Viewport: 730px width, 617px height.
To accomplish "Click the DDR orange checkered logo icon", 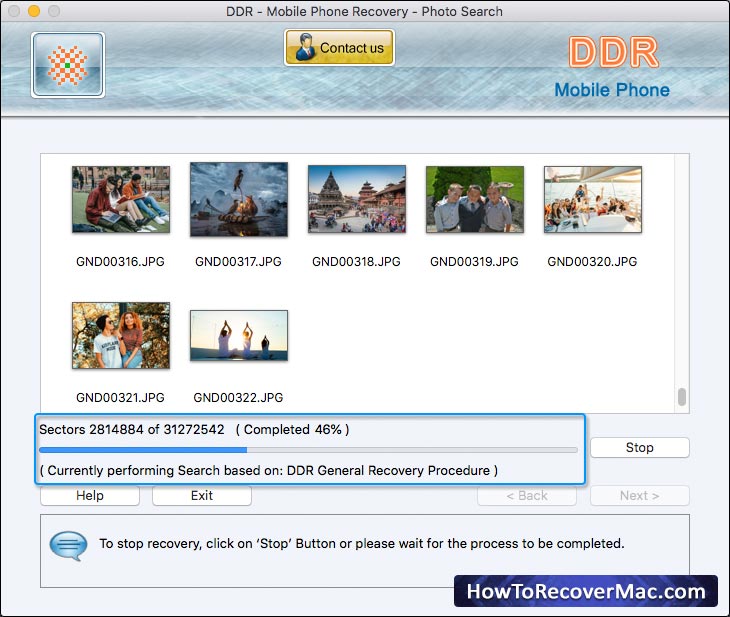I will coord(68,65).
